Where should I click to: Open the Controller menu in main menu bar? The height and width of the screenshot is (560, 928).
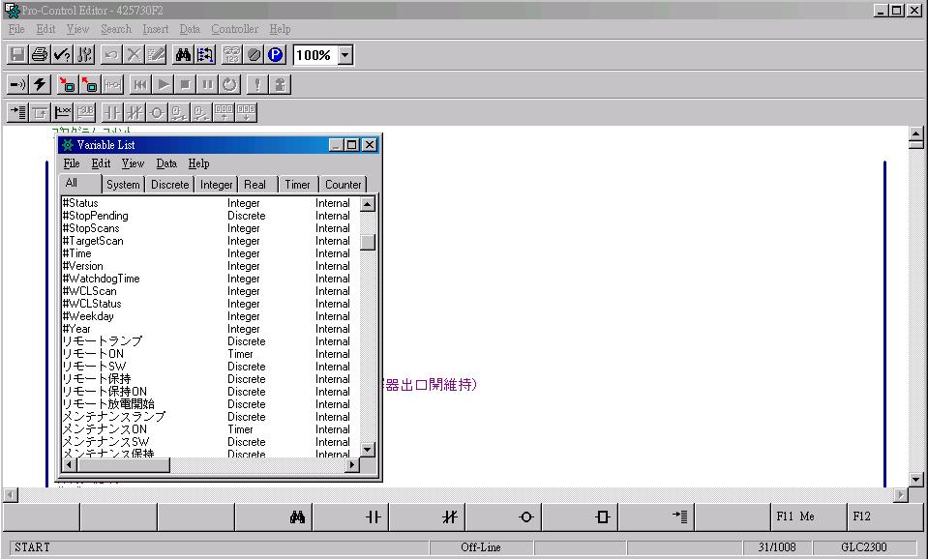pos(234,29)
